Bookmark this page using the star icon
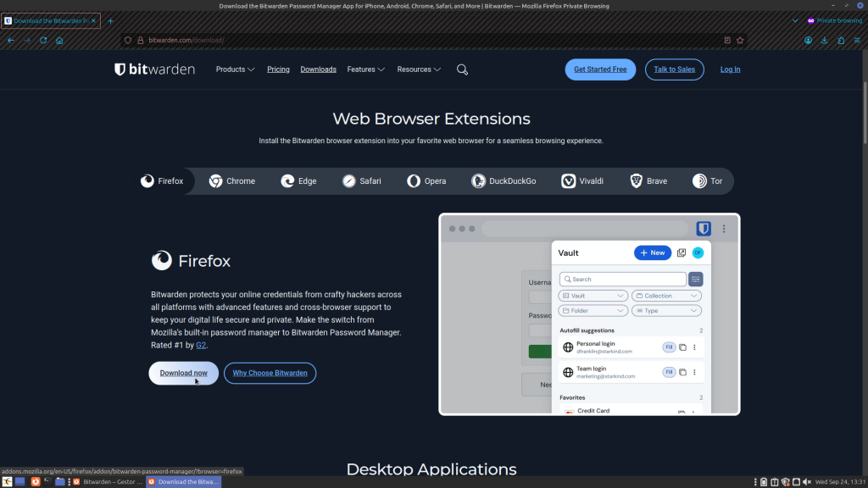The image size is (868, 488). pos(740,40)
